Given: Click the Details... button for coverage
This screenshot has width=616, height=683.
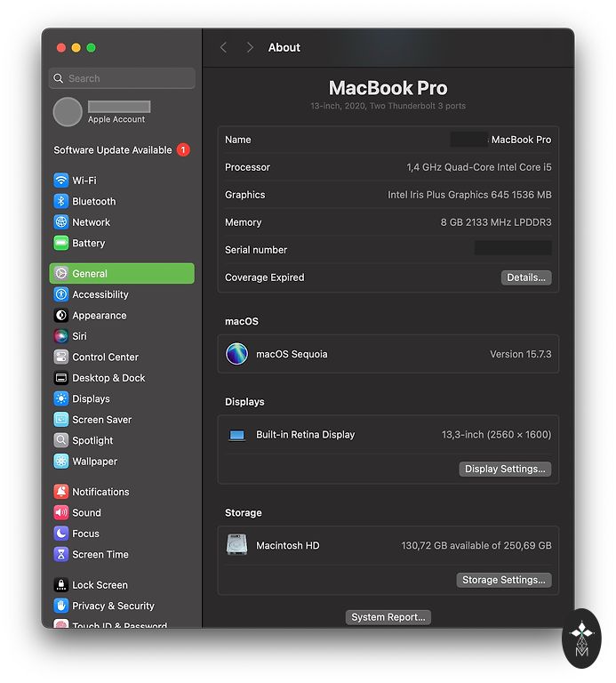Looking at the screenshot, I should pyautogui.click(x=525, y=277).
